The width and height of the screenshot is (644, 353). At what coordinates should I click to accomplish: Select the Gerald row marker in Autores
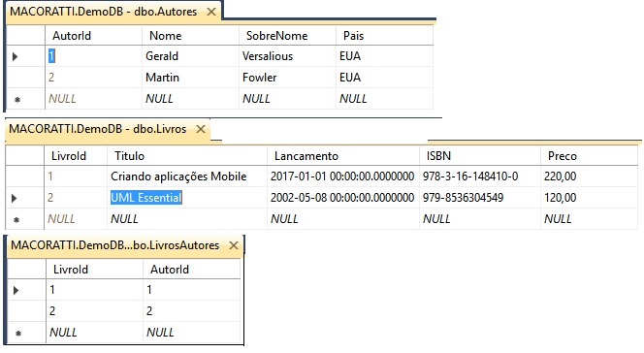pyautogui.click(x=25, y=56)
